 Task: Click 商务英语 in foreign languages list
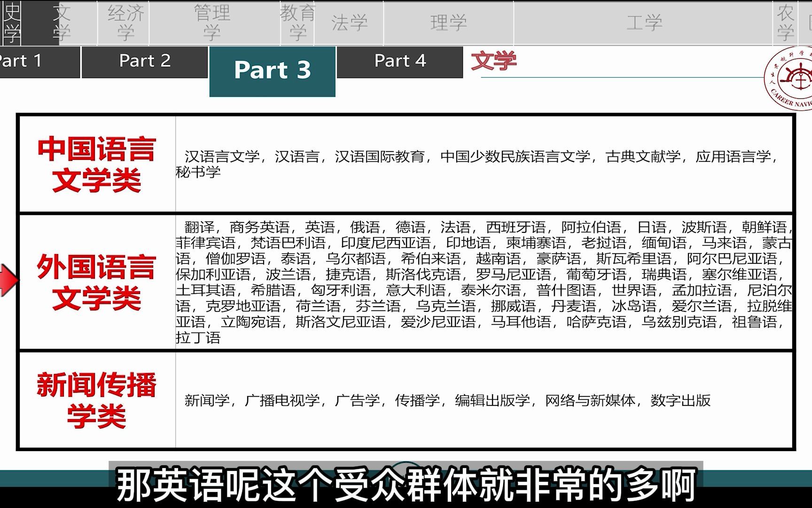(259, 227)
